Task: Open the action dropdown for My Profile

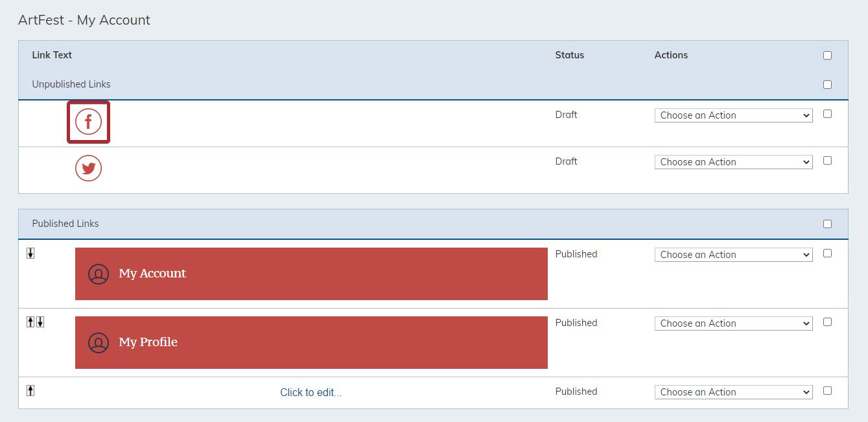Action: tap(733, 323)
